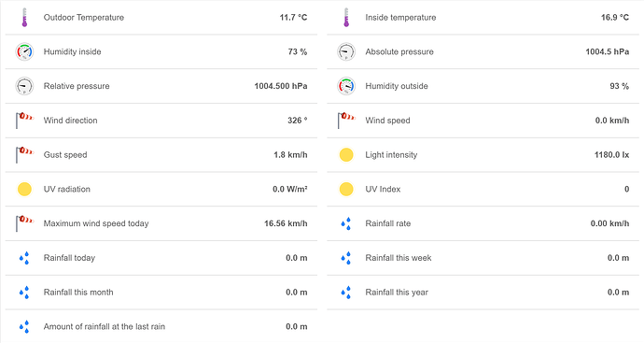
Task: Click the 326 ° wind direction value
Action: click(x=298, y=121)
